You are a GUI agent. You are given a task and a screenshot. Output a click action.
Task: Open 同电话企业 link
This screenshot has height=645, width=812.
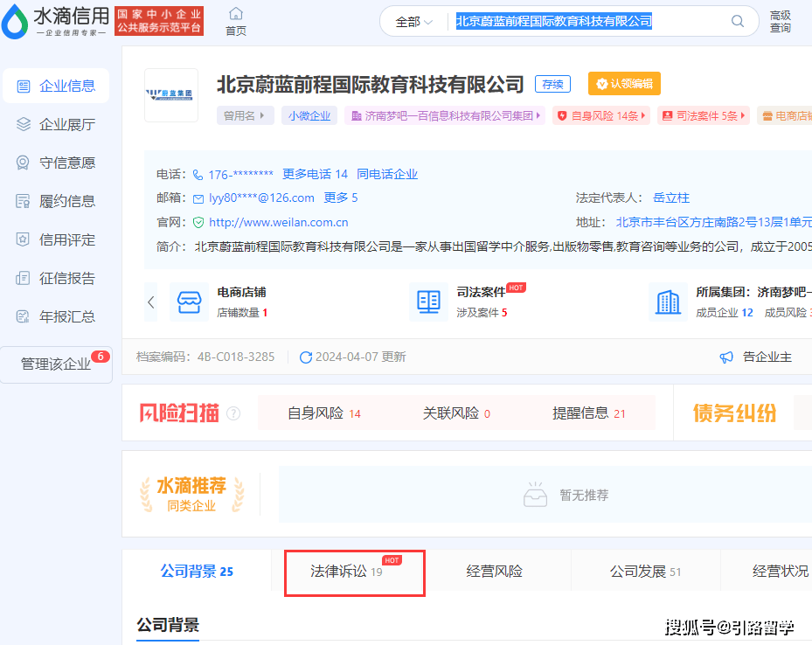point(387,174)
